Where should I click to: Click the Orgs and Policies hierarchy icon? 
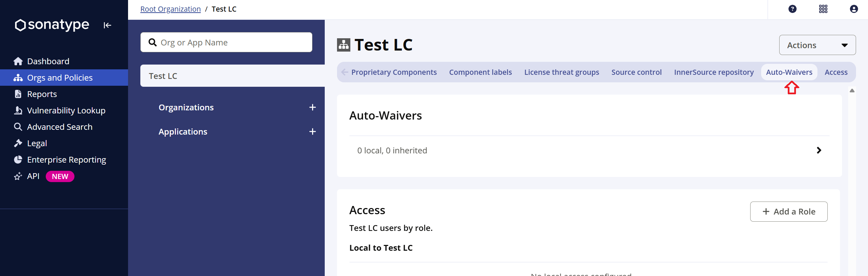click(18, 78)
